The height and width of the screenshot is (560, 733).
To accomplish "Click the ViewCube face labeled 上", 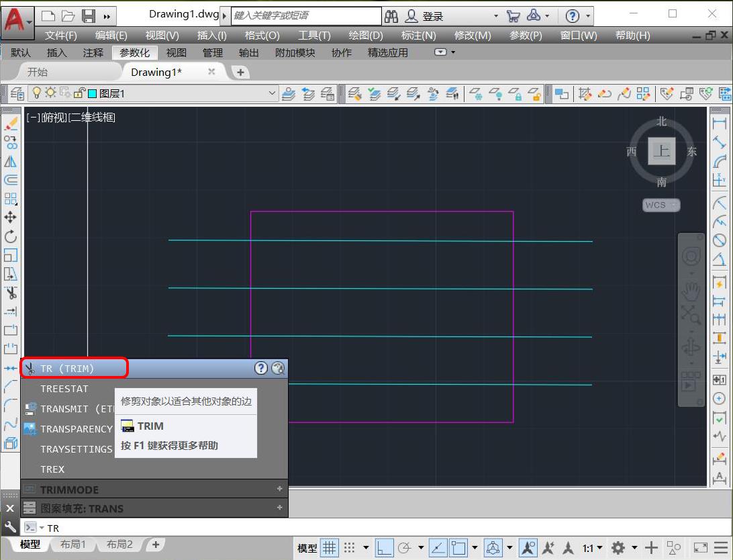I will [x=661, y=151].
